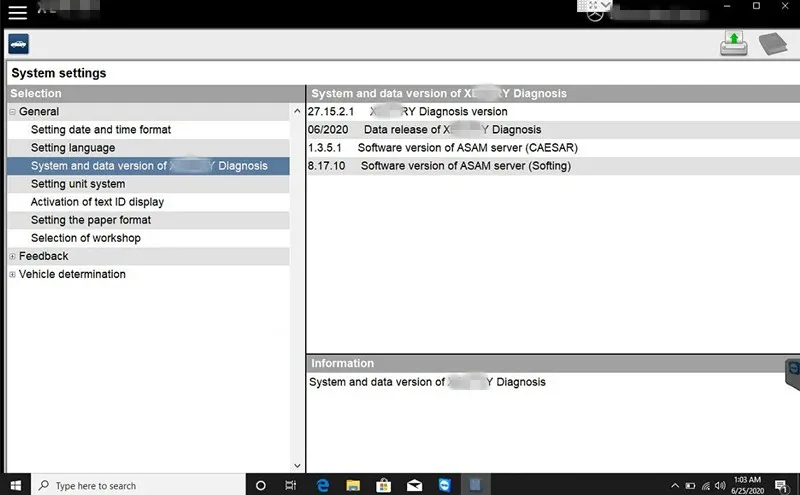Open Task View on the taskbar
Viewport: 800px width, 495px height.
click(x=290, y=485)
